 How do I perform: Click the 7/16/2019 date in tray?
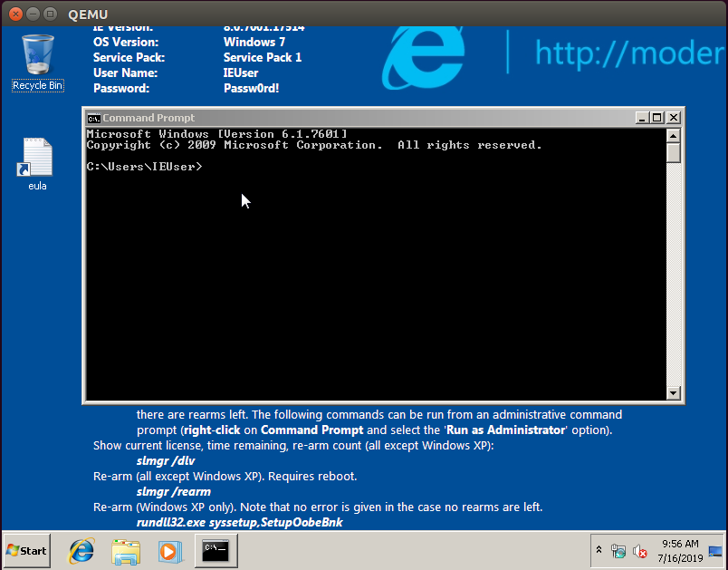680,558
